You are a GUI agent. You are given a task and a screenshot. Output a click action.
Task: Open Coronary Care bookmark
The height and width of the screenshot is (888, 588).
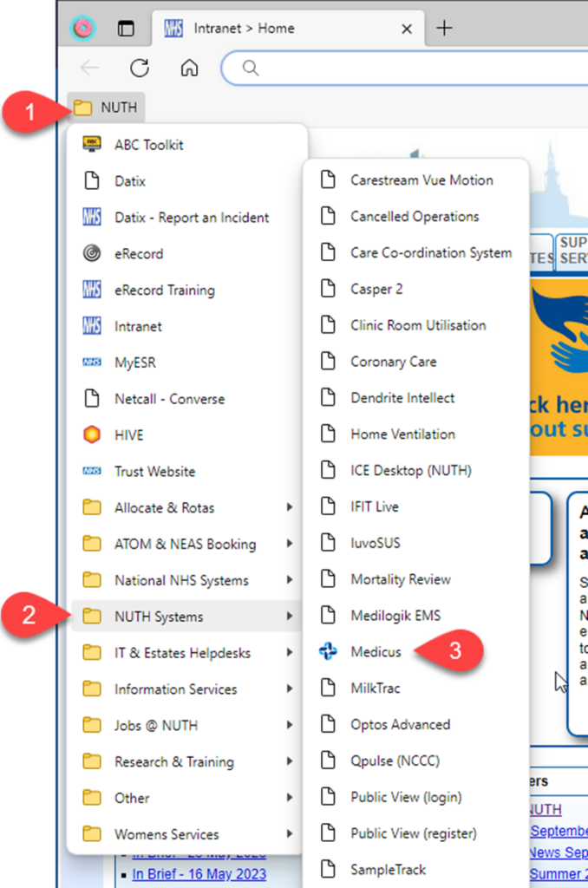[x=415, y=362]
